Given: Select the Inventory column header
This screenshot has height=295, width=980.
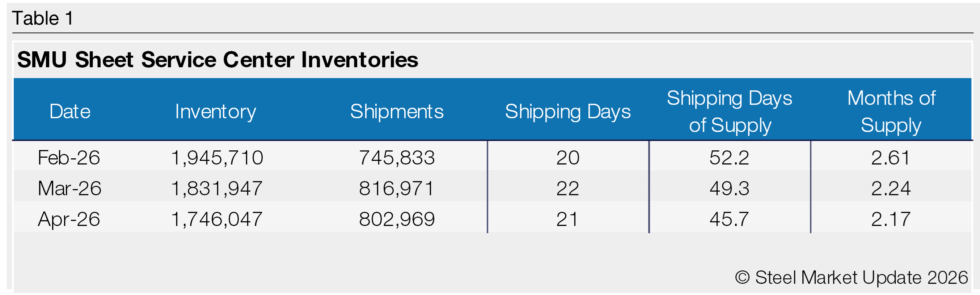Looking at the screenshot, I should click(x=215, y=111).
